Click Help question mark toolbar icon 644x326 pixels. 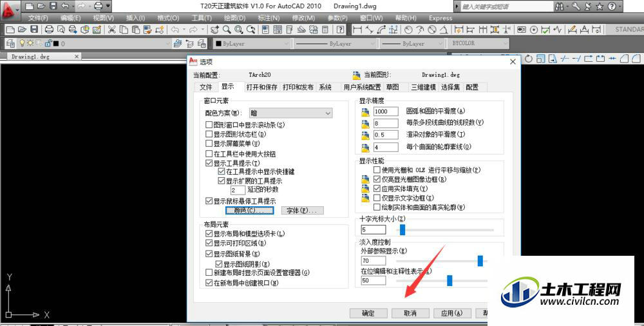pos(341,30)
